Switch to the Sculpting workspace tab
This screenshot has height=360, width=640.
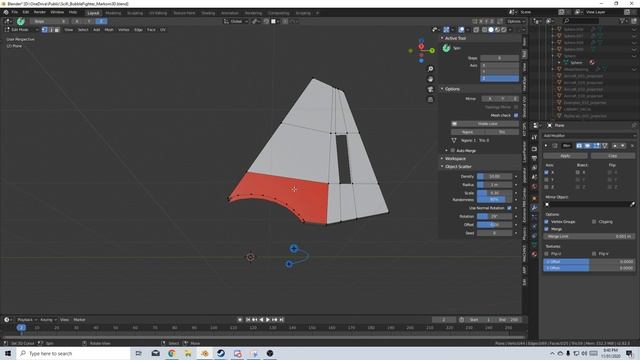click(x=135, y=13)
